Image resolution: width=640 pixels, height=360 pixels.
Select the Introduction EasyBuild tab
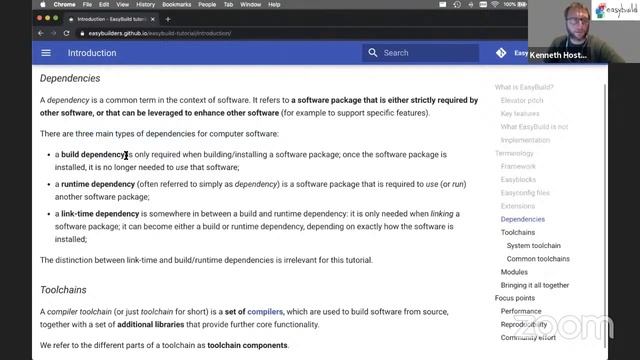click(x=110, y=19)
